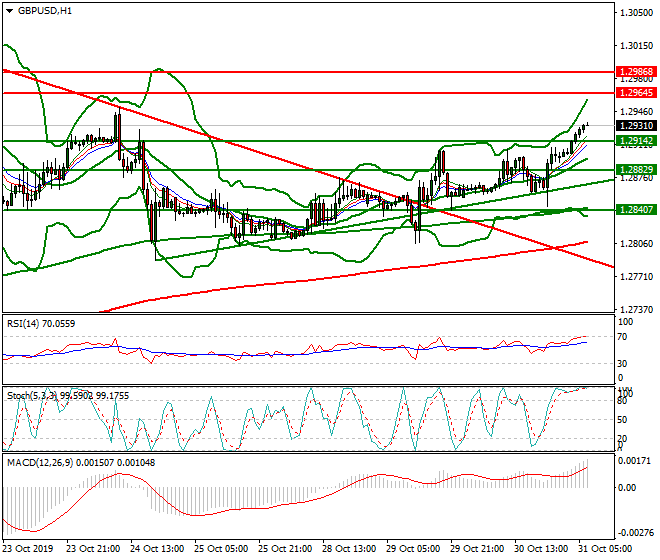
Task: Click the 1.27710 price scale value
Action: 637,277
